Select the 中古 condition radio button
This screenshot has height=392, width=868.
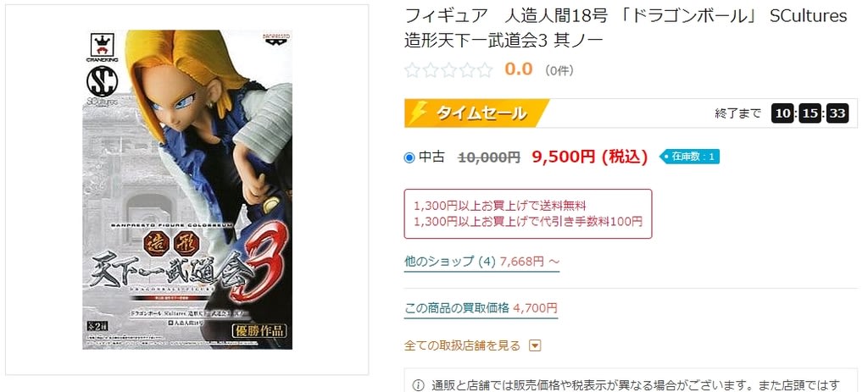point(409,157)
